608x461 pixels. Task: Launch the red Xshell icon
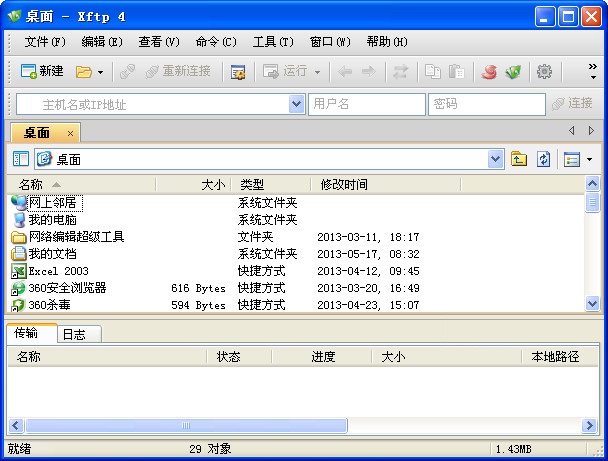[x=489, y=72]
